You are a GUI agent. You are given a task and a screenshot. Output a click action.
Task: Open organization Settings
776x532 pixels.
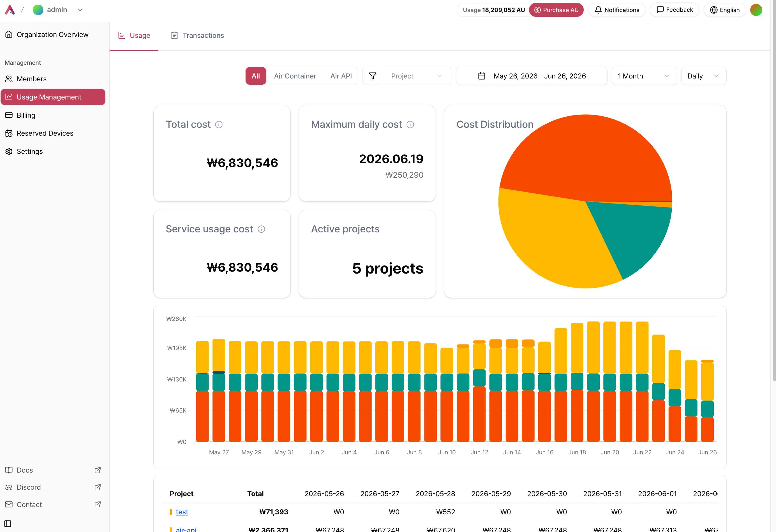[53, 152]
